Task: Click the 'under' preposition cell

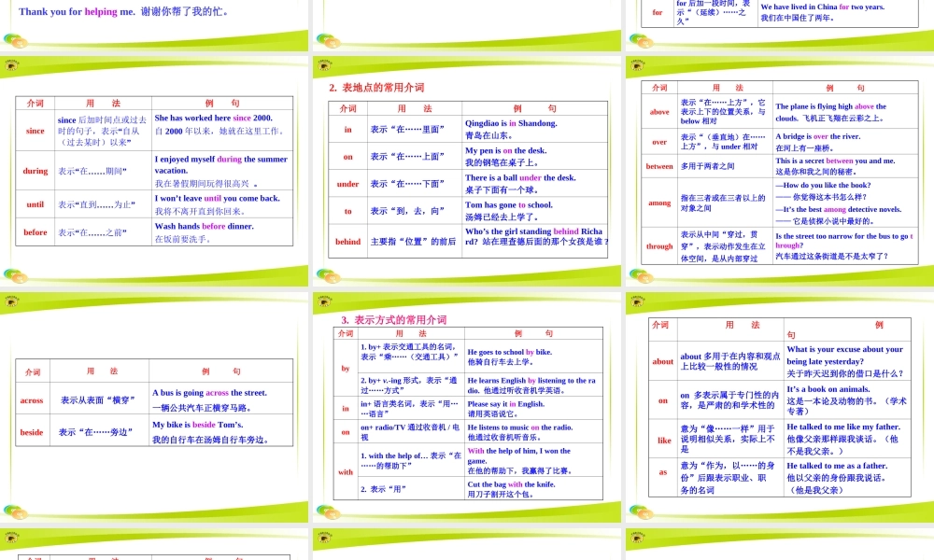Action: coord(347,184)
